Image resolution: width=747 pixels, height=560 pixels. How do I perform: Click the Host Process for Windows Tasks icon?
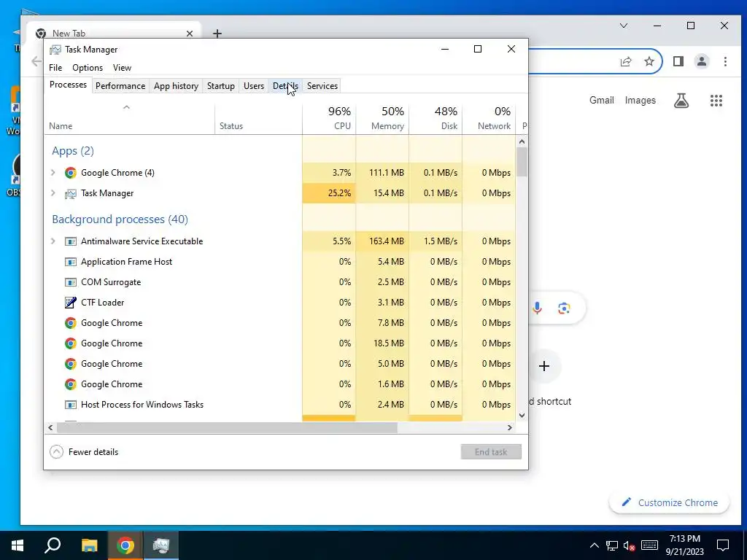(71, 405)
